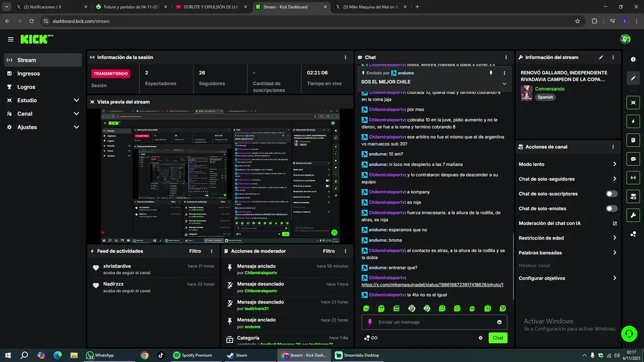The image size is (644, 362).
Task: Open the browser tab search dropdown
Action: pyautogui.click(x=7, y=7)
